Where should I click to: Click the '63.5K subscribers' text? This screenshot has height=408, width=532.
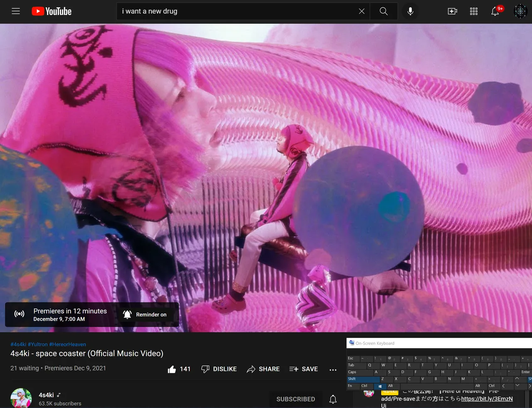(60, 403)
